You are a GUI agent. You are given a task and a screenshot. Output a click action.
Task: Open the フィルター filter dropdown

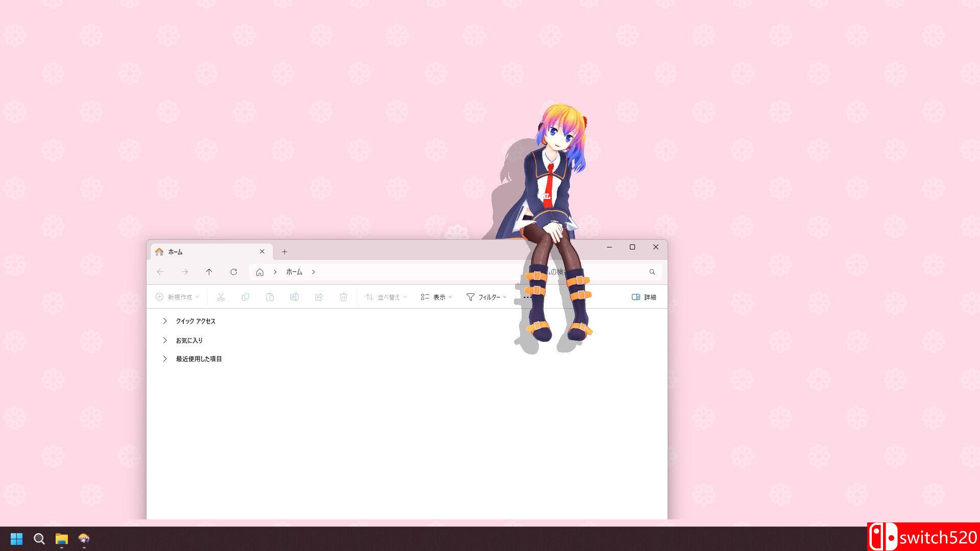[x=486, y=297]
